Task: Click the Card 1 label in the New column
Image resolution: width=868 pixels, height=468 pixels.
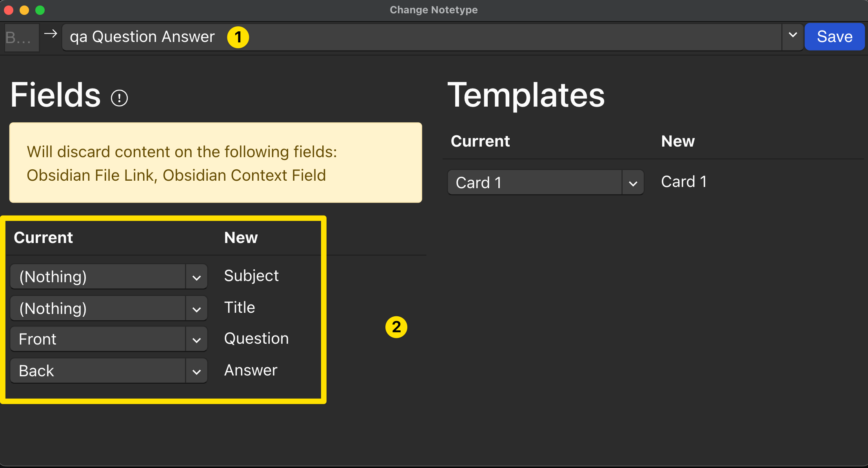Action: pyautogui.click(x=684, y=181)
